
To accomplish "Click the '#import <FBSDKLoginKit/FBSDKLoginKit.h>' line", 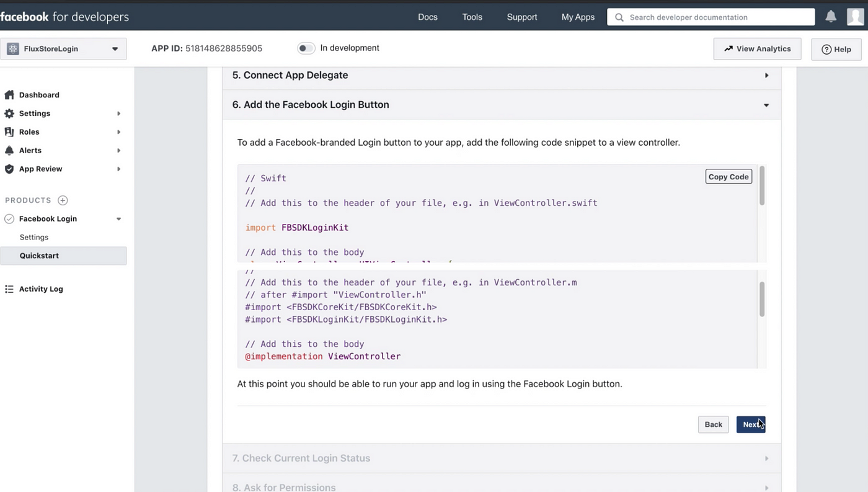I will pyautogui.click(x=346, y=320).
